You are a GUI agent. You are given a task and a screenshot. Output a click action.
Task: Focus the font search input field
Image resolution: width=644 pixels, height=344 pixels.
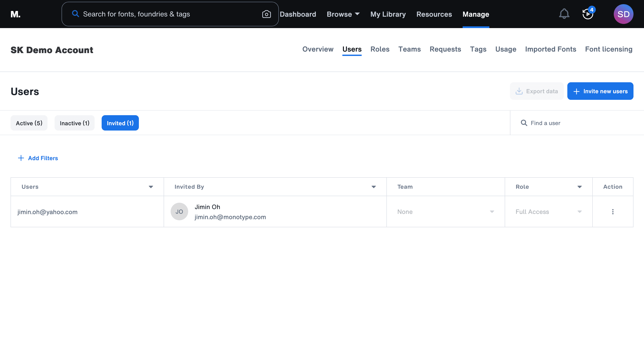(x=170, y=14)
